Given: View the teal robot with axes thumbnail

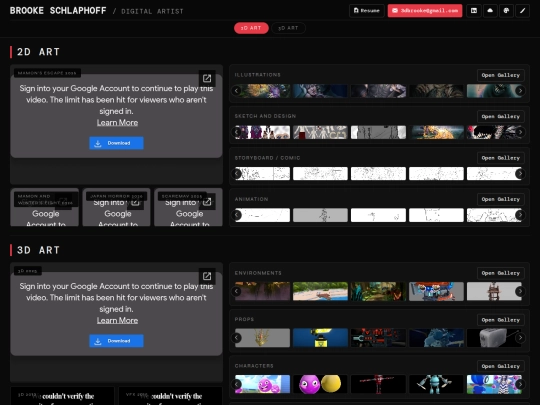Looking at the screenshot, I should tap(436, 384).
